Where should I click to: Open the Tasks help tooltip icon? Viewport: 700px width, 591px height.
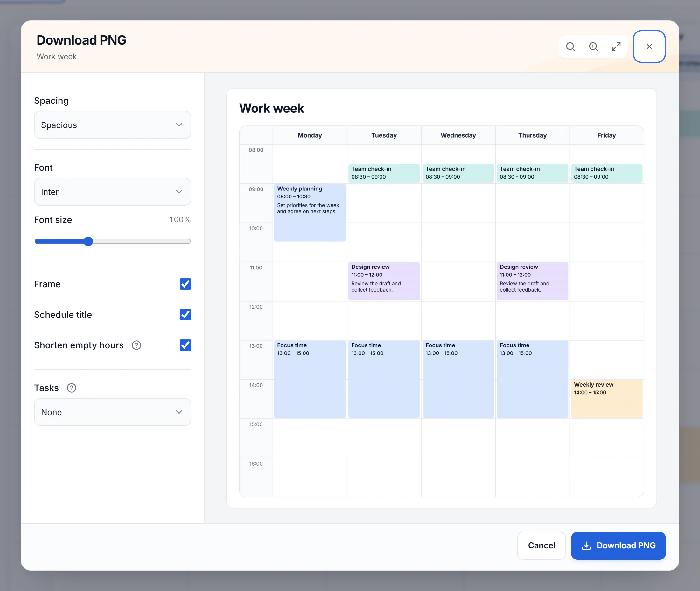point(71,388)
